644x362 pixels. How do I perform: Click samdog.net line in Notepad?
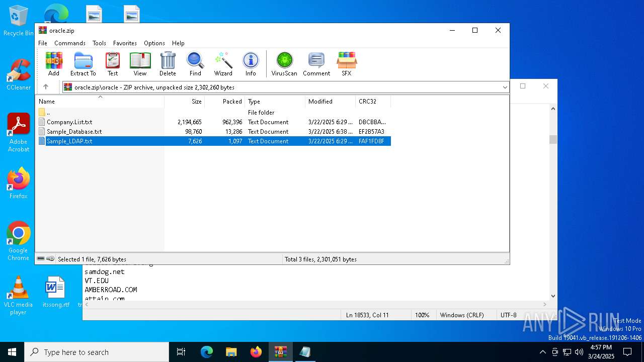[104, 271]
